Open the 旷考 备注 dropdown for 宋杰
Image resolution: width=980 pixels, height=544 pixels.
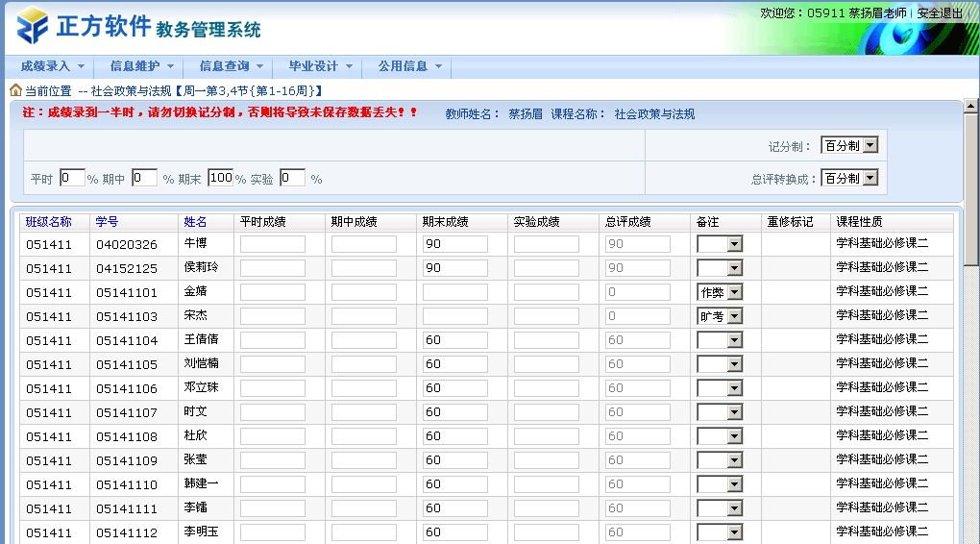pyautogui.click(x=720, y=316)
